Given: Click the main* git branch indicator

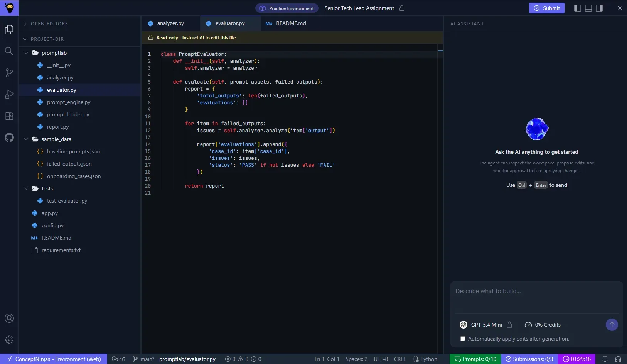Looking at the screenshot, I should pos(143,359).
